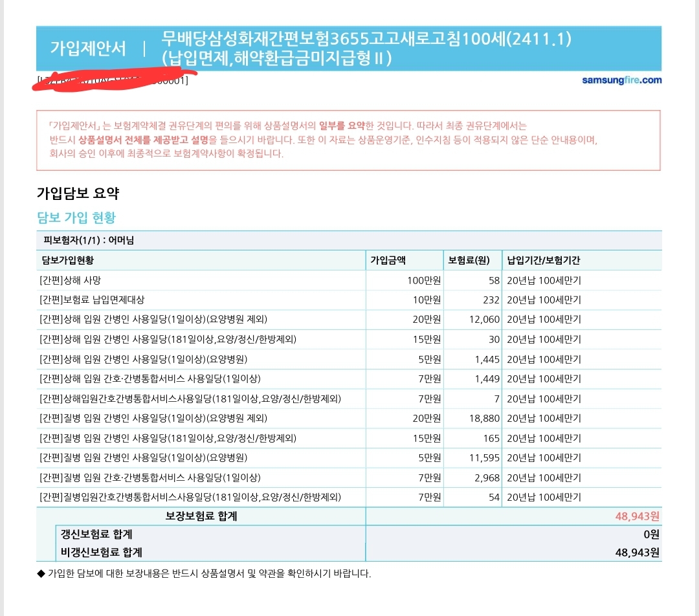The height and width of the screenshot is (616, 699).
Task: Click the 담보 가입 현황 subheading
Action: [x=76, y=217]
